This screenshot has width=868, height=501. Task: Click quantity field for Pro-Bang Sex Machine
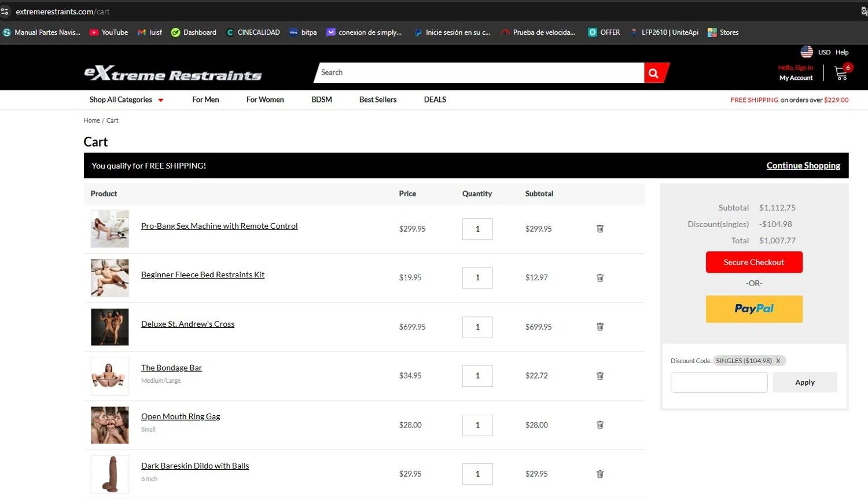click(x=477, y=229)
